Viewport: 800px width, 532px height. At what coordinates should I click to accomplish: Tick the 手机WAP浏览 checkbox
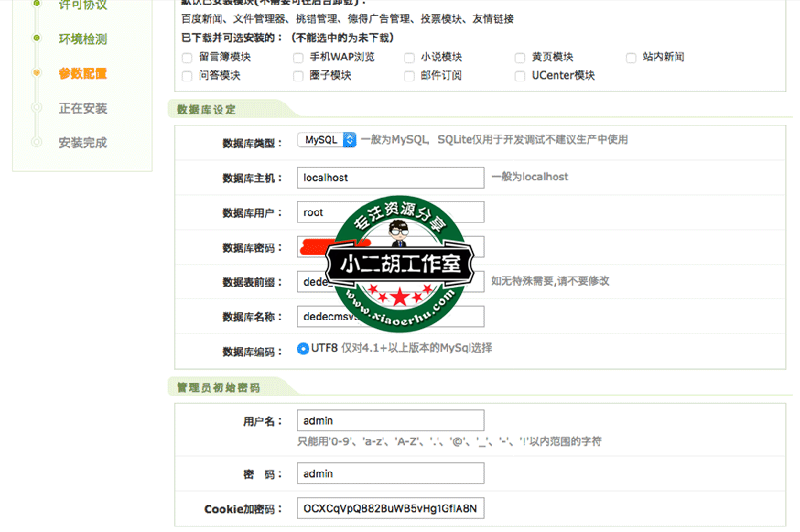pyautogui.click(x=298, y=58)
